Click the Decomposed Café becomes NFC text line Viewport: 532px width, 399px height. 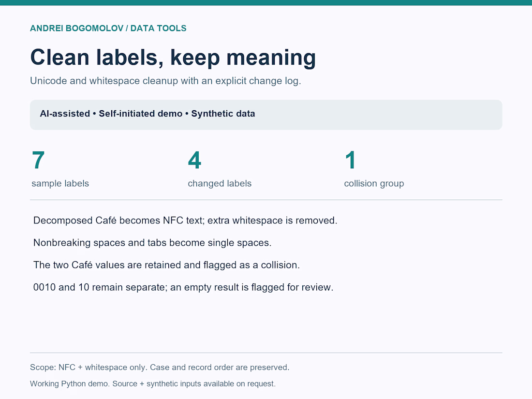point(185,221)
